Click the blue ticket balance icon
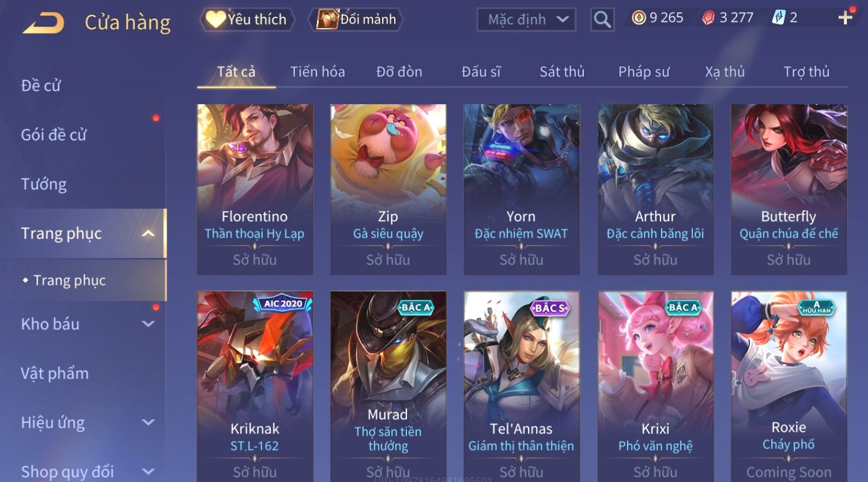868x482 pixels. (x=779, y=18)
